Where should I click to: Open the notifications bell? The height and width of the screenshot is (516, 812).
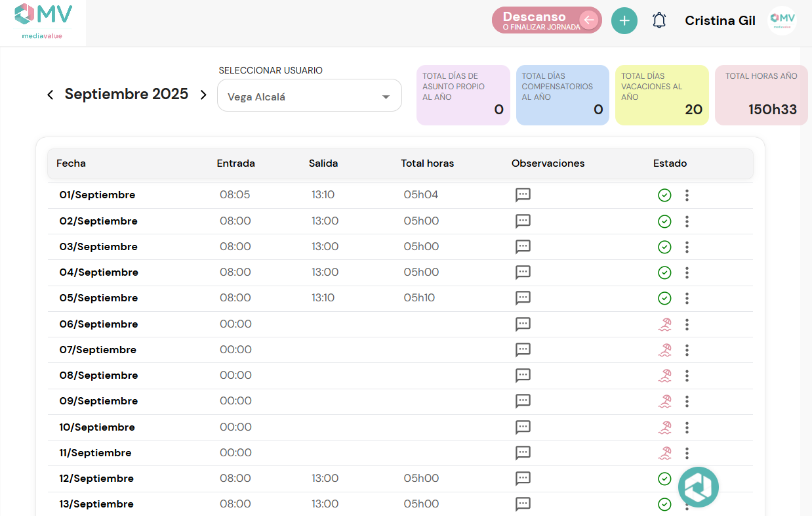659,20
